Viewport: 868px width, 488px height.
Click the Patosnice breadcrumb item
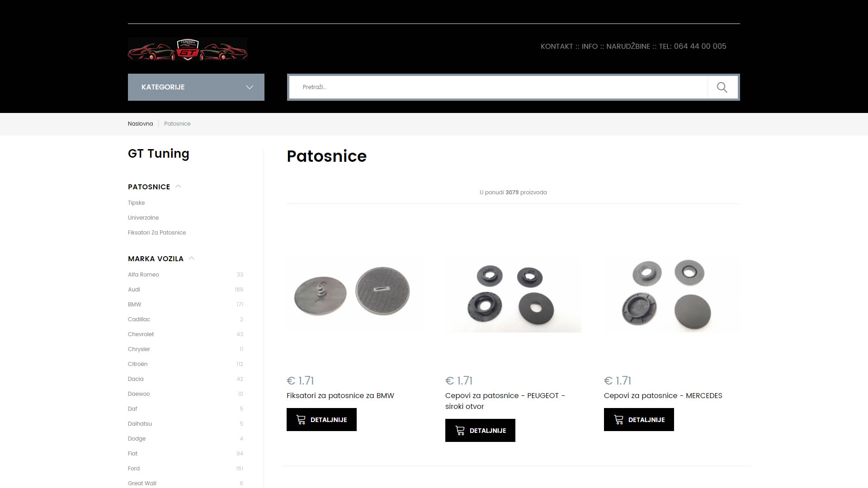point(177,124)
